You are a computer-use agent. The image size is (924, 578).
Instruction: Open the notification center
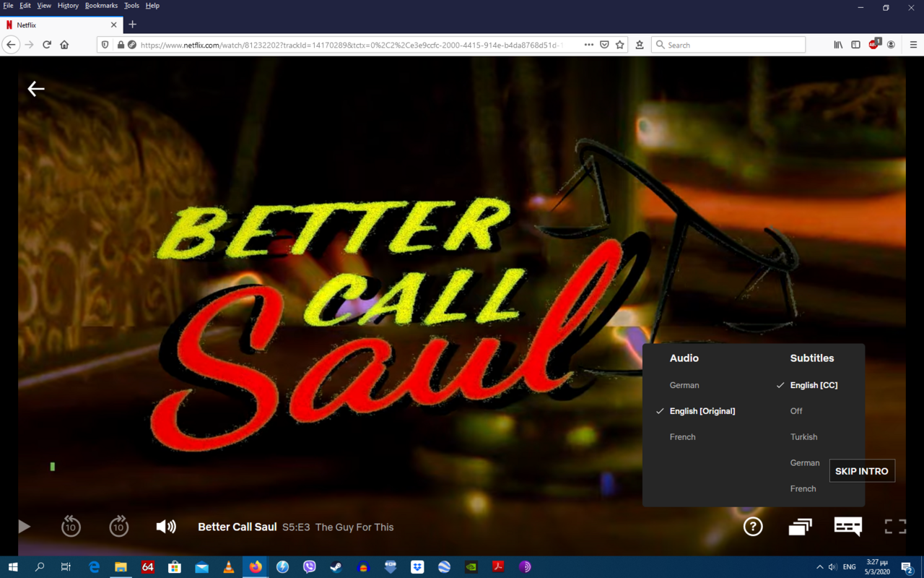point(907,567)
